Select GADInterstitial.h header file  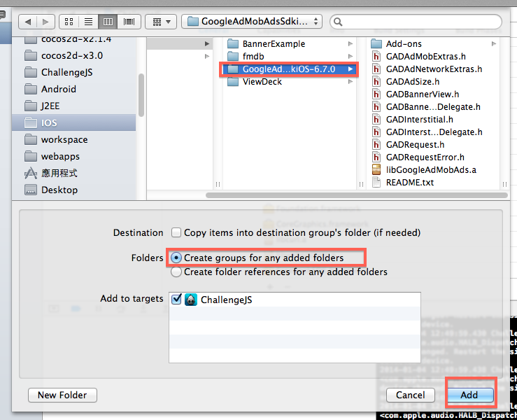(x=434, y=120)
